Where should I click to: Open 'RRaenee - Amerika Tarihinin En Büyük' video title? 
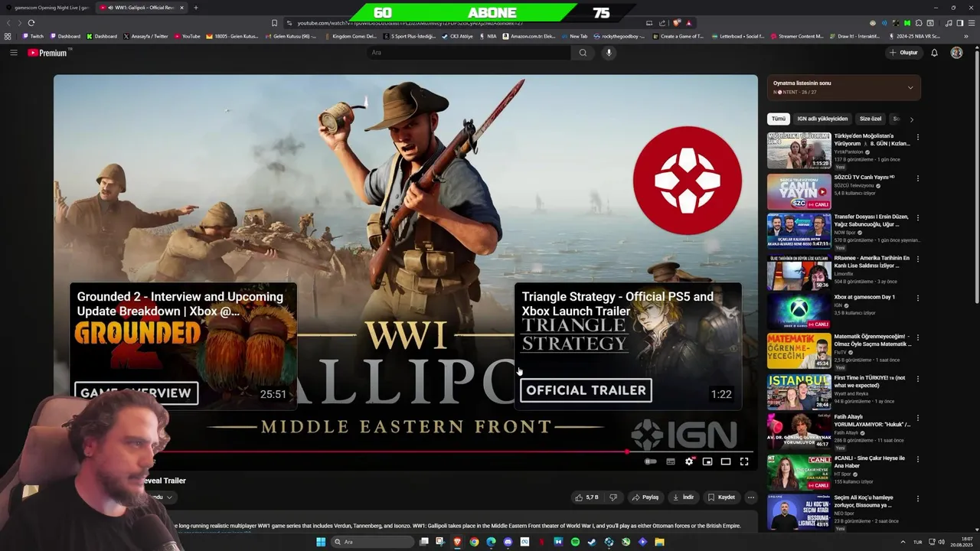click(x=872, y=262)
